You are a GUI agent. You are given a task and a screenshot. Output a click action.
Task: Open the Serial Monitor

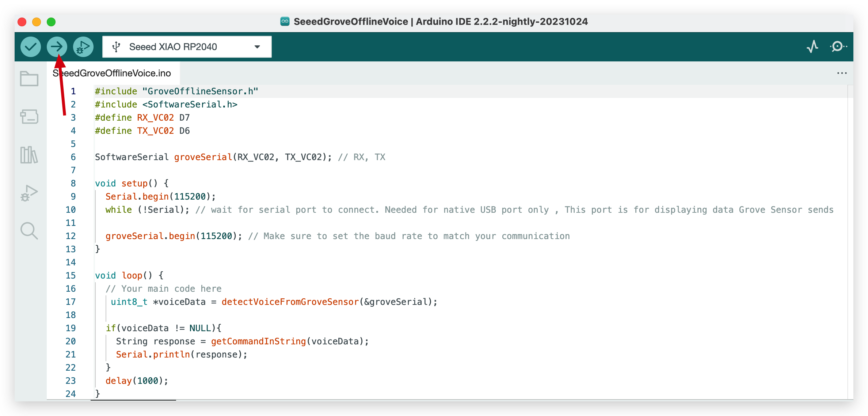coord(838,47)
